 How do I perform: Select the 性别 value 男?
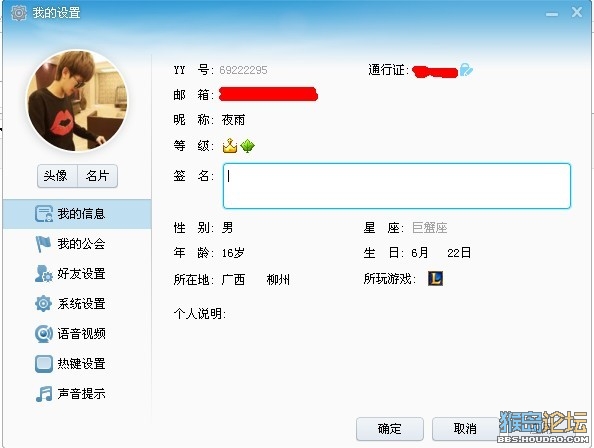[x=228, y=228]
